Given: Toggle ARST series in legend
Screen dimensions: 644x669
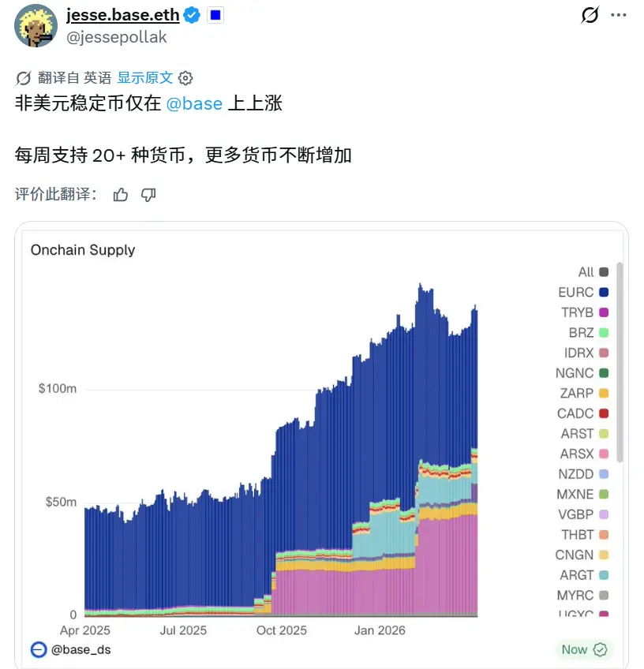Looking at the screenshot, I should (585, 433).
